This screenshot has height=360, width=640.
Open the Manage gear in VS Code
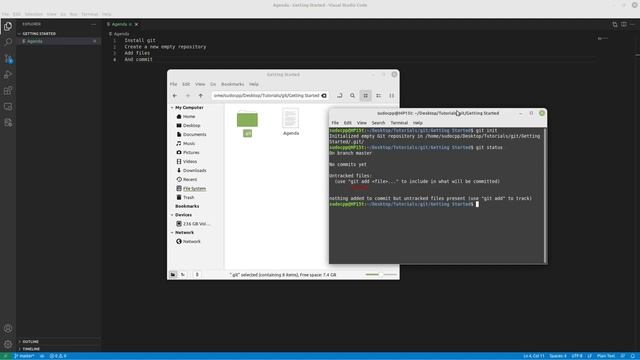pos(8,344)
